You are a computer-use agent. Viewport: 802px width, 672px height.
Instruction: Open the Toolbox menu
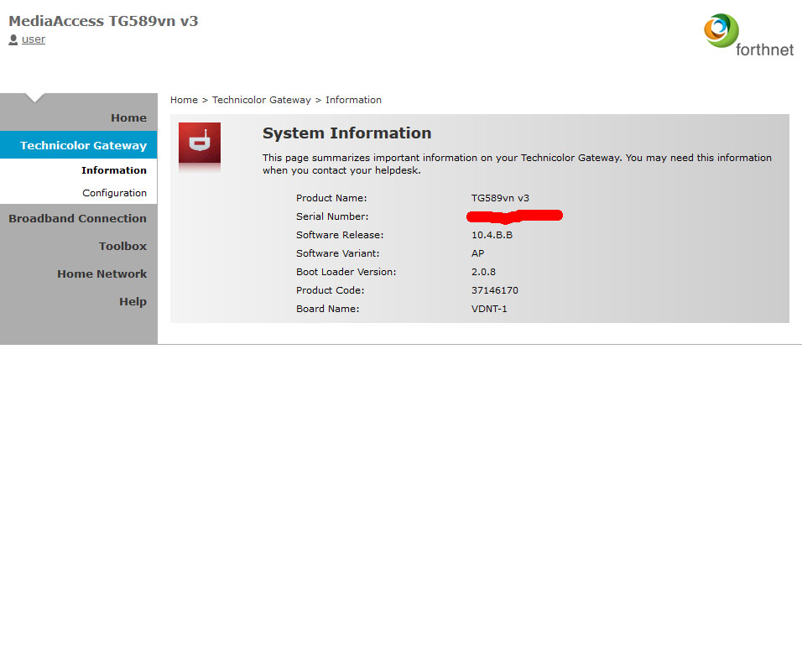(x=122, y=246)
